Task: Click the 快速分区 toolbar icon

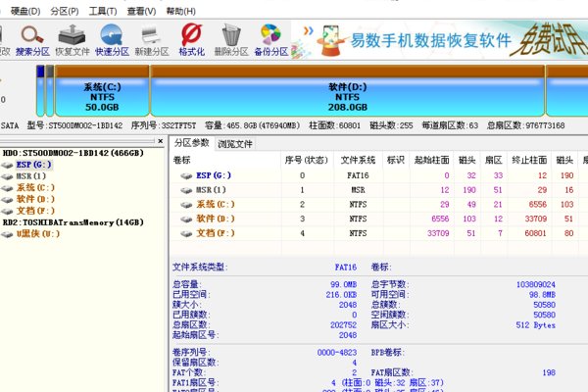Action: pos(112,34)
